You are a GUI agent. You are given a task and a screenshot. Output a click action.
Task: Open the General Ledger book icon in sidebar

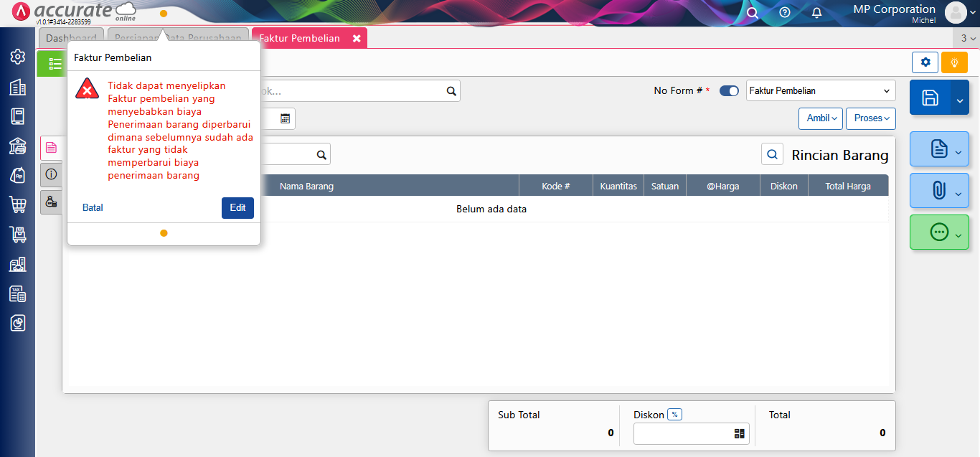point(18,116)
